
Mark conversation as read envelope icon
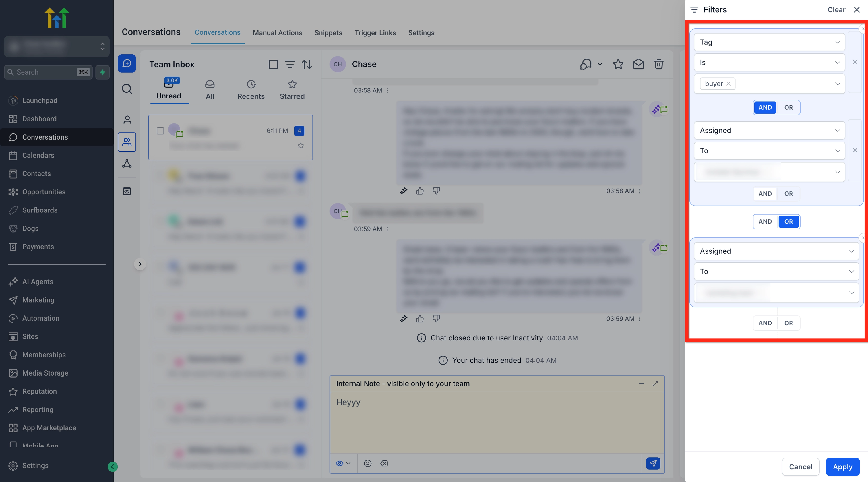pyautogui.click(x=638, y=64)
